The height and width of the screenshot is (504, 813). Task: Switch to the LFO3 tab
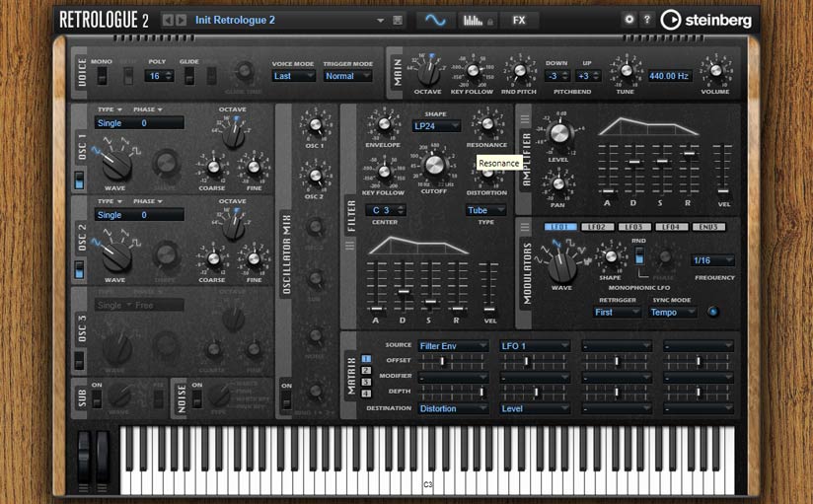click(x=634, y=227)
